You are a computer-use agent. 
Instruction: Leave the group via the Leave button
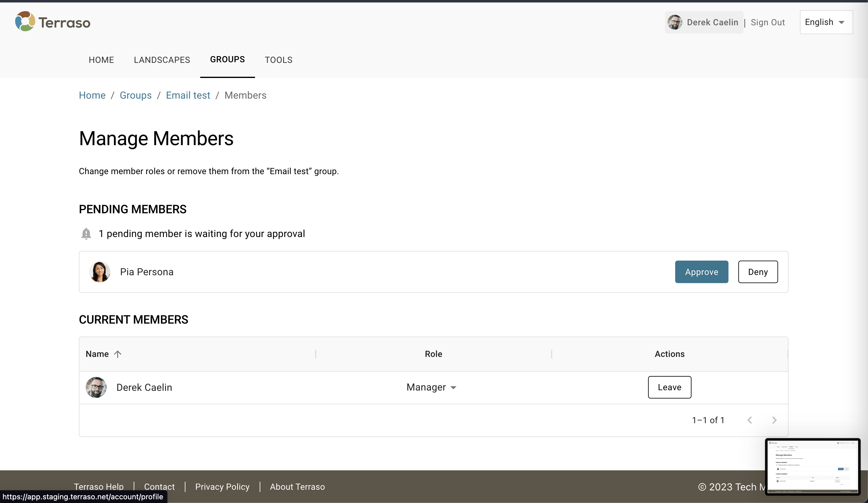[669, 387]
